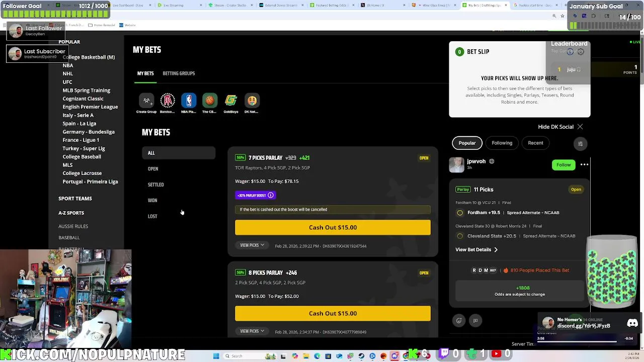644x362 pixels.
Task: Select the Following social feed tab
Action: (x=502, y=143)
